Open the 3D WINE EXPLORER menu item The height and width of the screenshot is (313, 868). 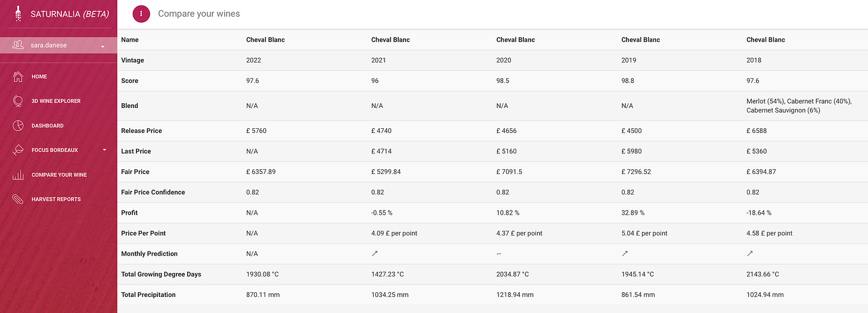[56, 101]
